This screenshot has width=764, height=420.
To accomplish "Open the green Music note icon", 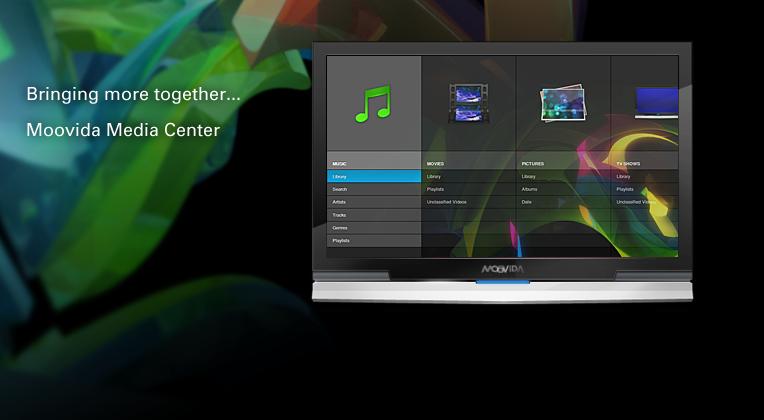I will point(373,104).
